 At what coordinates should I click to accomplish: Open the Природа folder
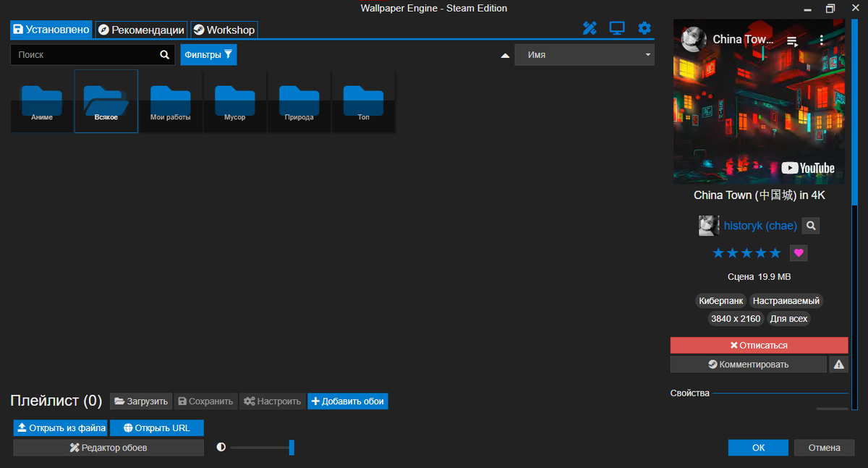point(299,101)
